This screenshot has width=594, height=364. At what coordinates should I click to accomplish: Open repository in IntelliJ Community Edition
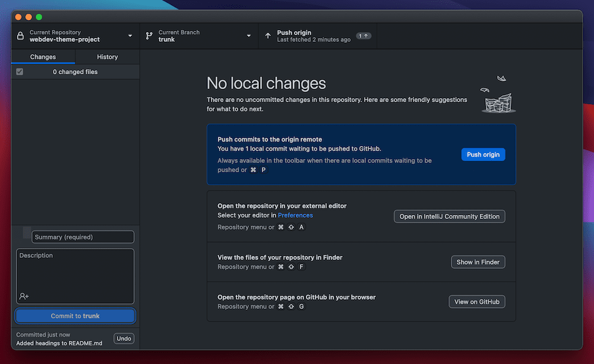449,216
